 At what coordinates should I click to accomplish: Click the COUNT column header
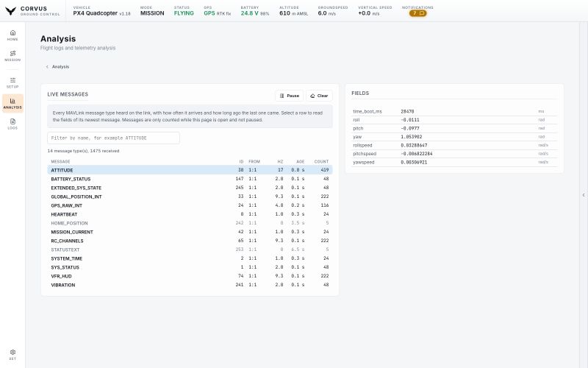pyautogui.click(x=321, y=161)
